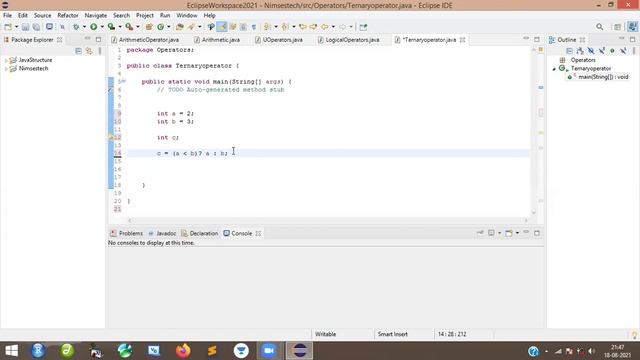Viewport: 640px width, 360px height.
Task: Toggle Hide Local Types in Outline
Action: 623,51
